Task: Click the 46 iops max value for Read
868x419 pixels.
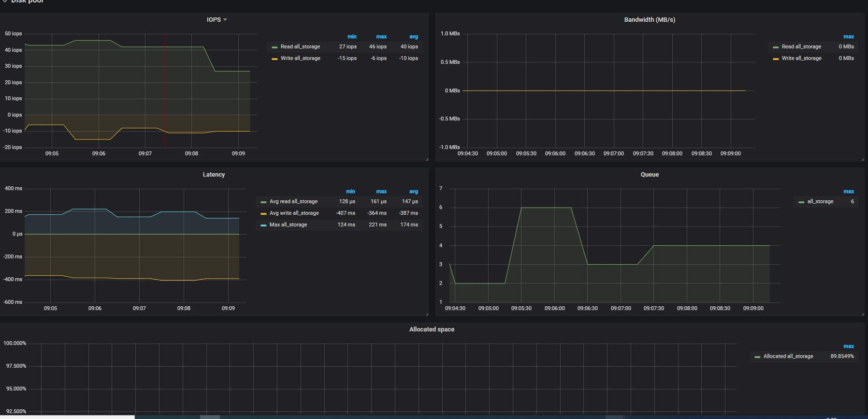Action: click(x=378, y=47)
